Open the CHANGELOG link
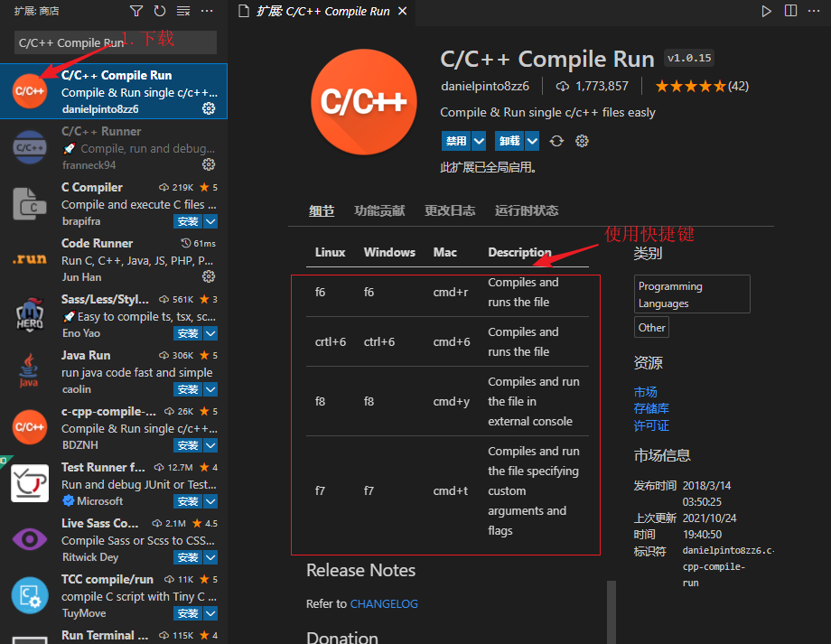Image resolution: width=831 pixels, height=644 pixels. tap(384, 603)
